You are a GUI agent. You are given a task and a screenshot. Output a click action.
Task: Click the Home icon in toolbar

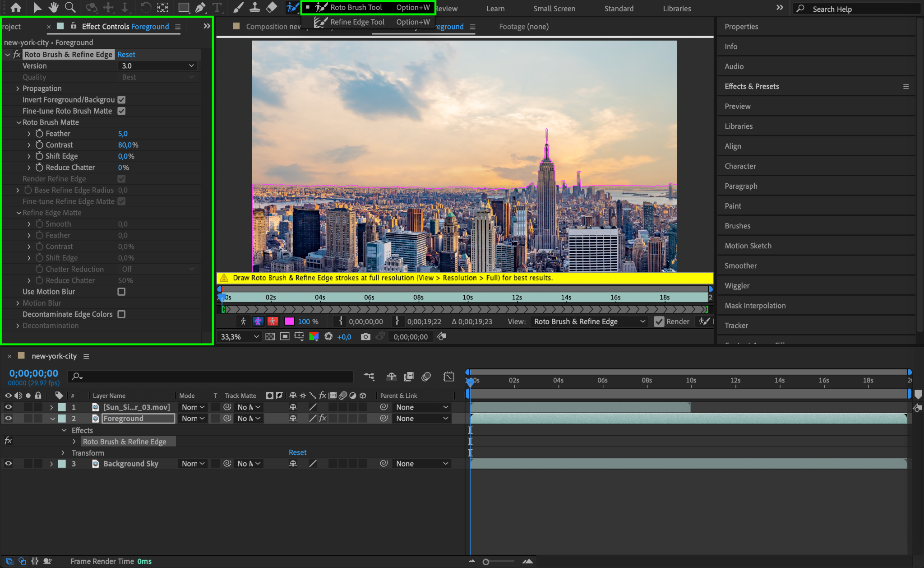tap(16, 7)
